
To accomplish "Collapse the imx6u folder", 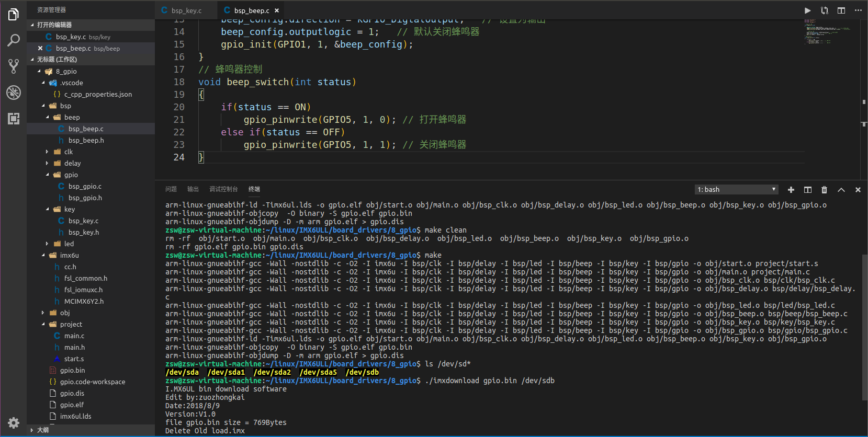I will click(43, 255).
